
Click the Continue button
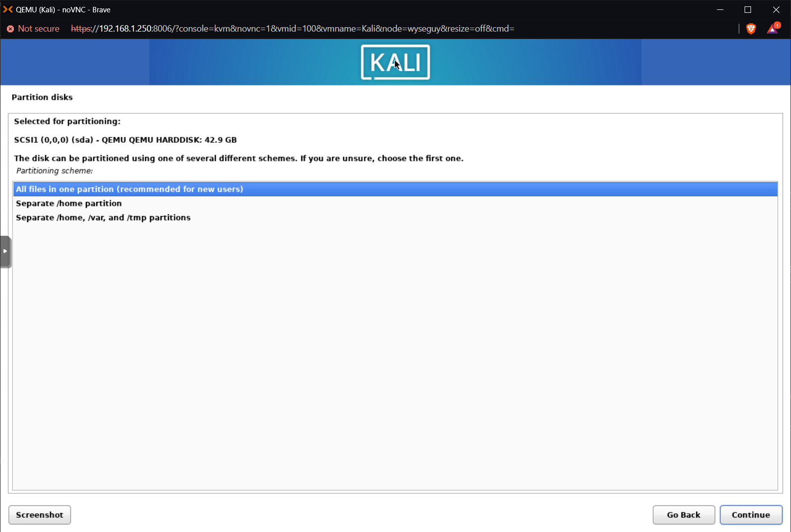click(751, 515)
